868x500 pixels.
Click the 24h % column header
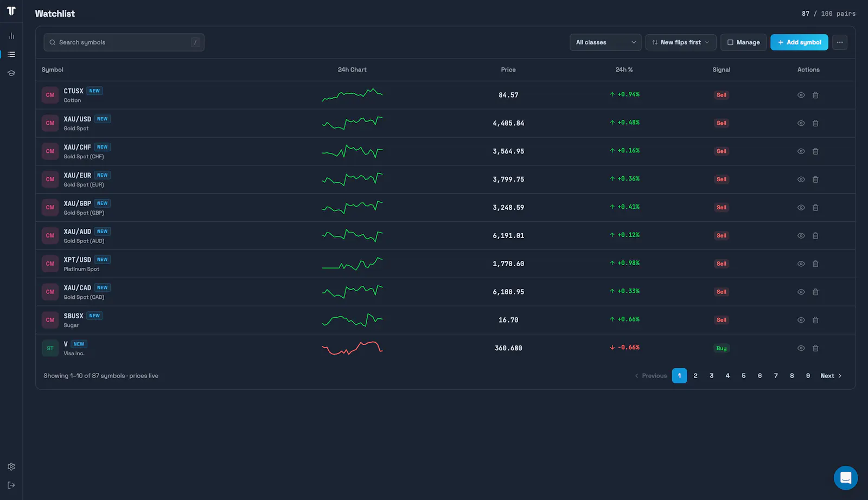click(624, 70)
